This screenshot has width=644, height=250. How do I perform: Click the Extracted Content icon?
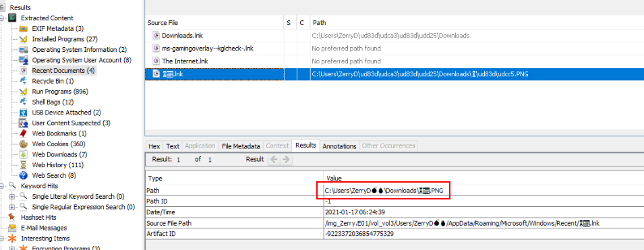pos(12,18)
